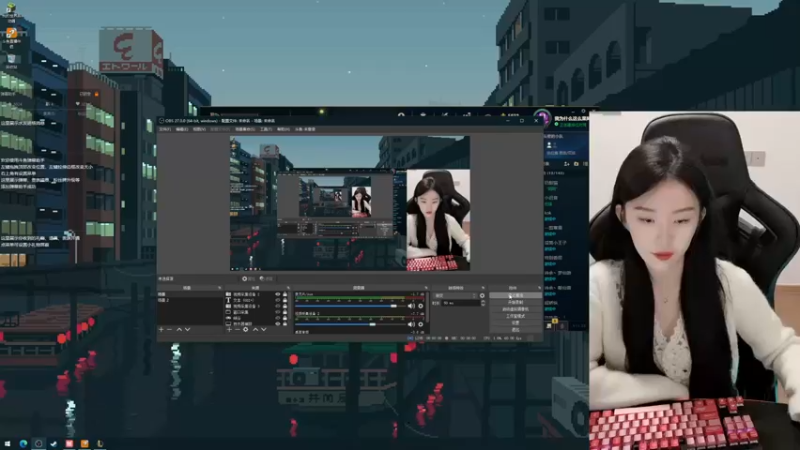This screenshot has height=450, width=800.
Task: Pop out the Scenes dock panel
Action: tap(220, 288)
